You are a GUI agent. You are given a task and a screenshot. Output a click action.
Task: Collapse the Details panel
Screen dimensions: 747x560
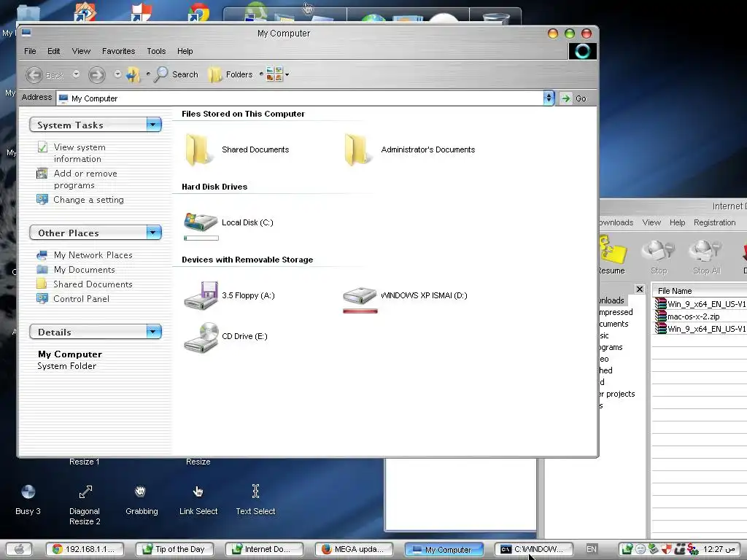coord(153,332)
